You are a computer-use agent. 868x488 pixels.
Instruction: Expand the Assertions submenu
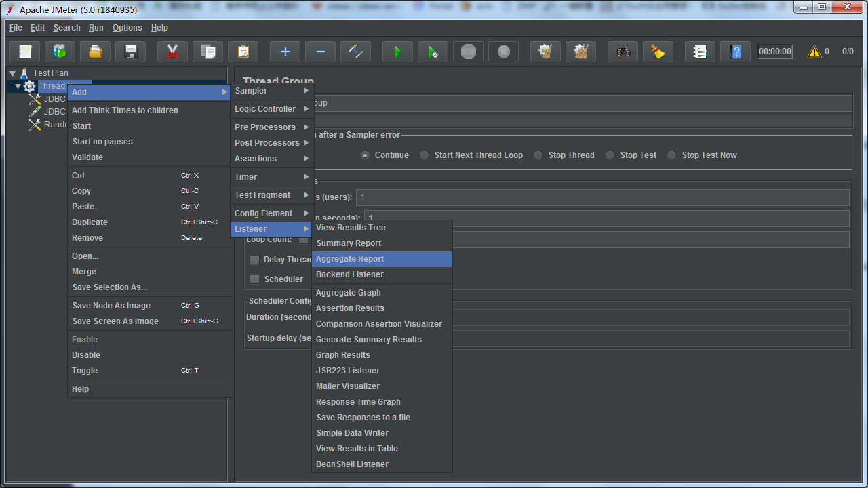tap(272, 159)
